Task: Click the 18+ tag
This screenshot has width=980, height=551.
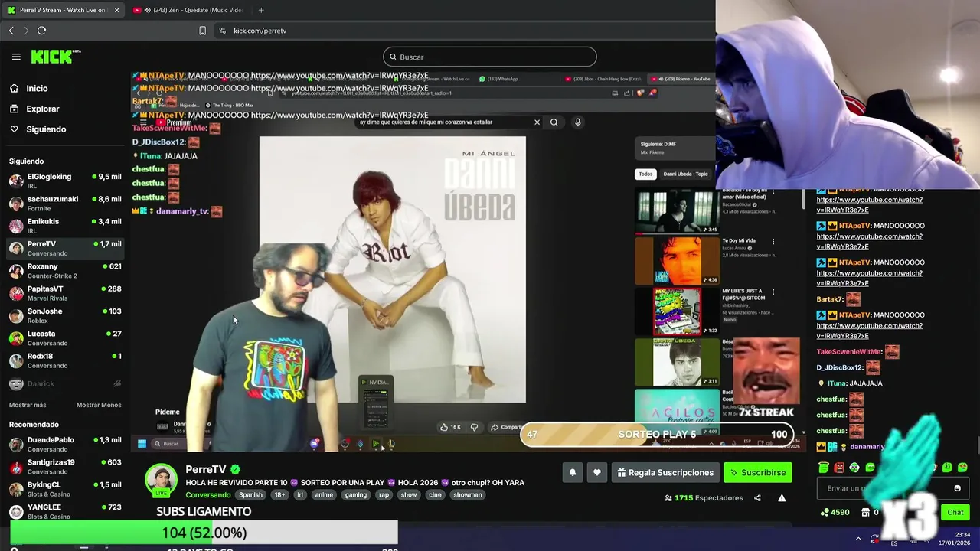Action: click(x=279, y=495)
